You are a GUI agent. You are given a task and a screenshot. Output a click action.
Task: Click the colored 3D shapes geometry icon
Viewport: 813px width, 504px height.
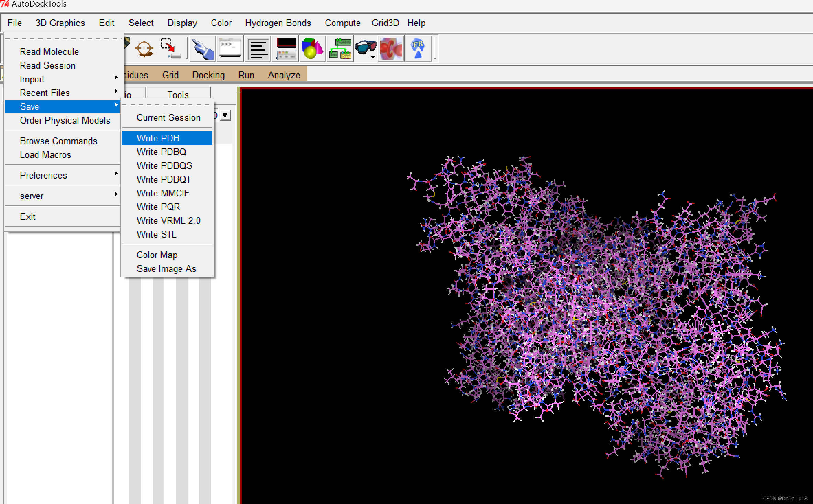[312, 49]
